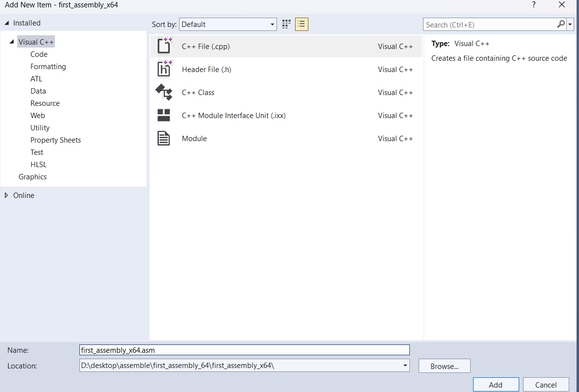The image size is (579, 392).
Task: Pick the C++ Module Interface Unit icon
Action: (x=164, y=115)
